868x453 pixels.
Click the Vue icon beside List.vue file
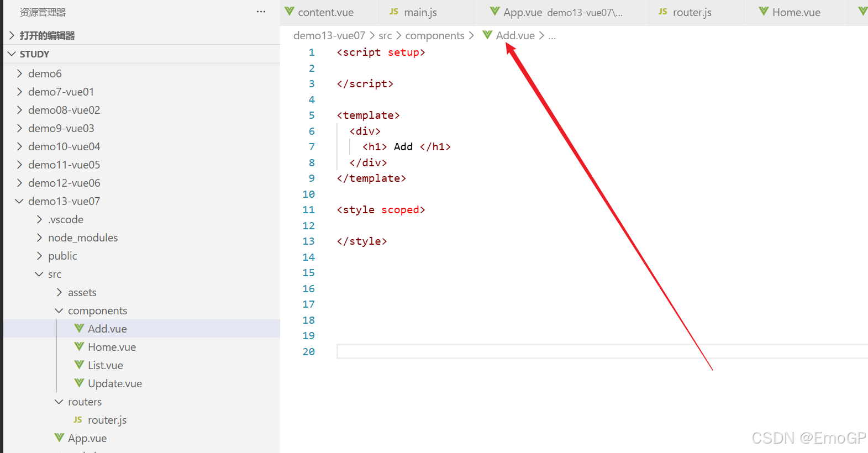[x=79, y=365]
